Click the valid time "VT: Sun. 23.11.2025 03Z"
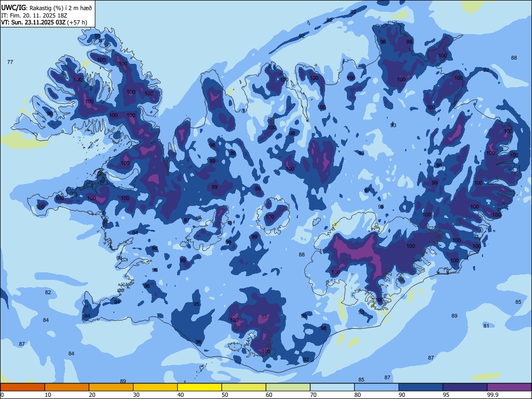532x399 pixels. coord(34,22)
